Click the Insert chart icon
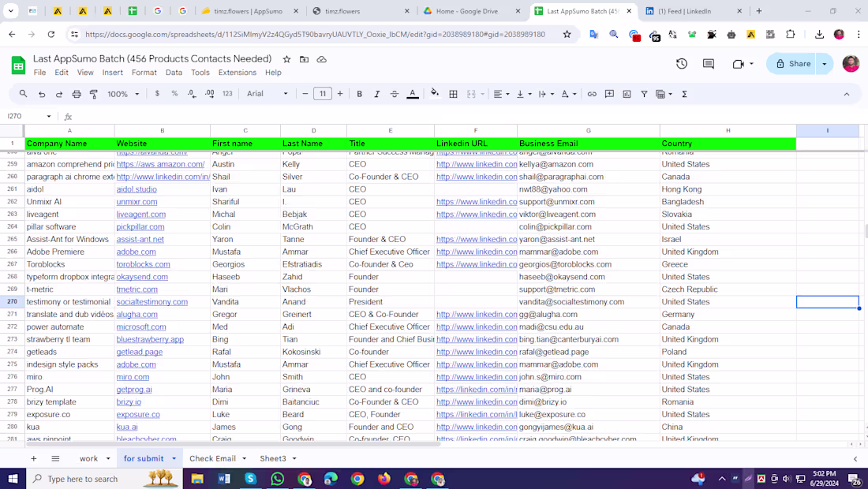The image size is (868, 489). 627,94
